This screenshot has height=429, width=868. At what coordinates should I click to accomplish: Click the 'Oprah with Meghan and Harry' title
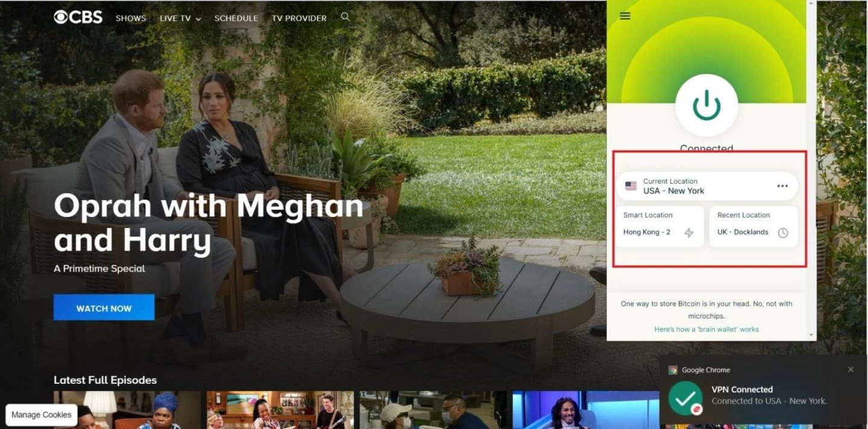209,223
